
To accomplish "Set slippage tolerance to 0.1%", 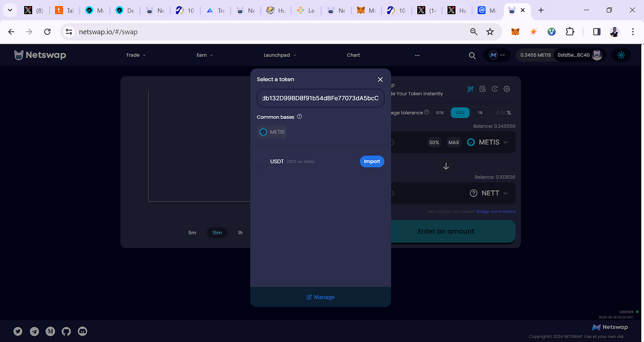I will pyautogui.click(x=440, y=113).
